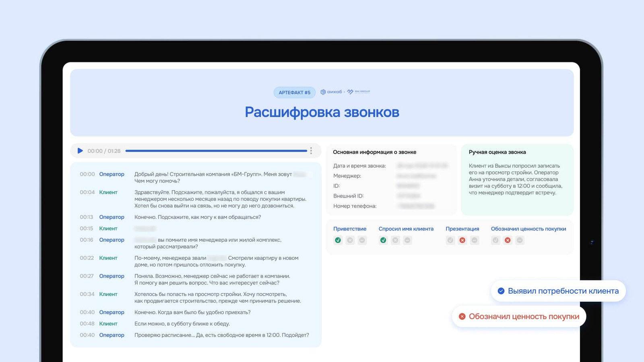Seek on the audio progress bar

point(216,151)
